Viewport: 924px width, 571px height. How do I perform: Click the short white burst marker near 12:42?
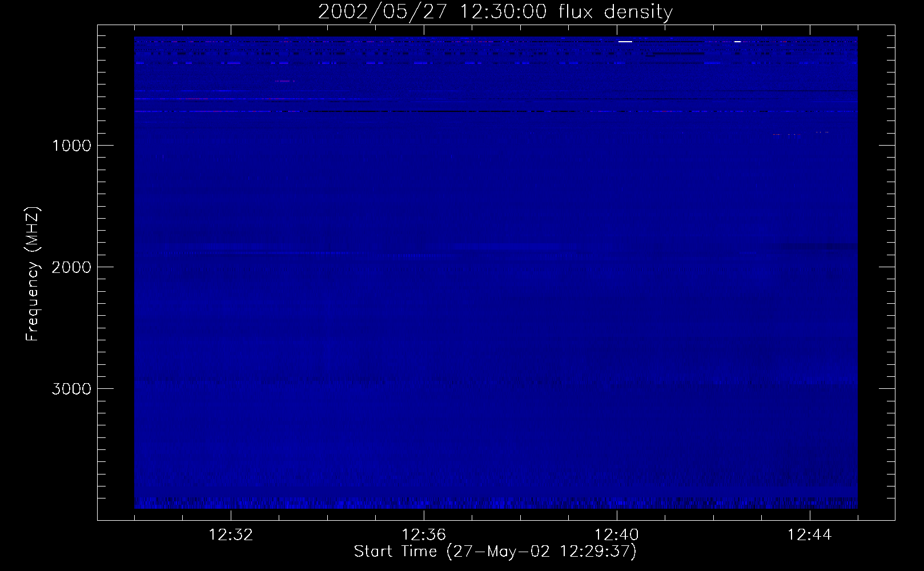click(x=737, y=41)
